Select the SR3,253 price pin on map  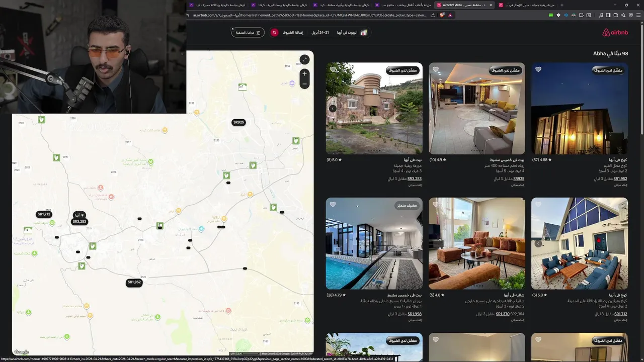[79, 221]
